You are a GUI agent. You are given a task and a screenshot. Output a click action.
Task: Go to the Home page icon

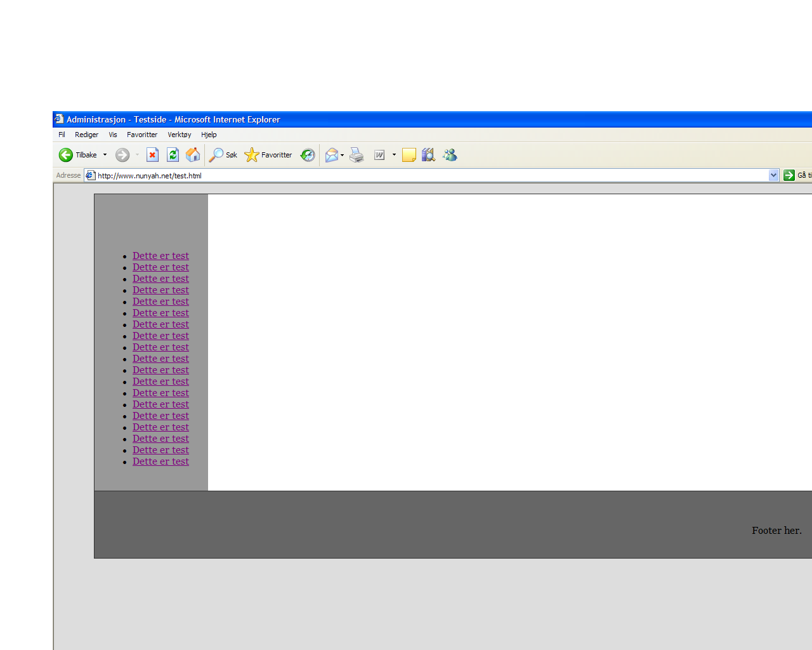coord(193,155)
